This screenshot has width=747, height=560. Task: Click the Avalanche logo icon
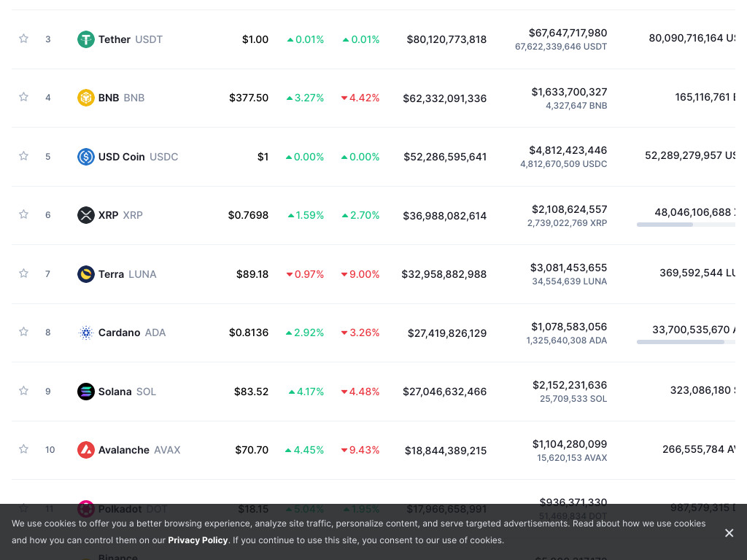click(86, 450)
